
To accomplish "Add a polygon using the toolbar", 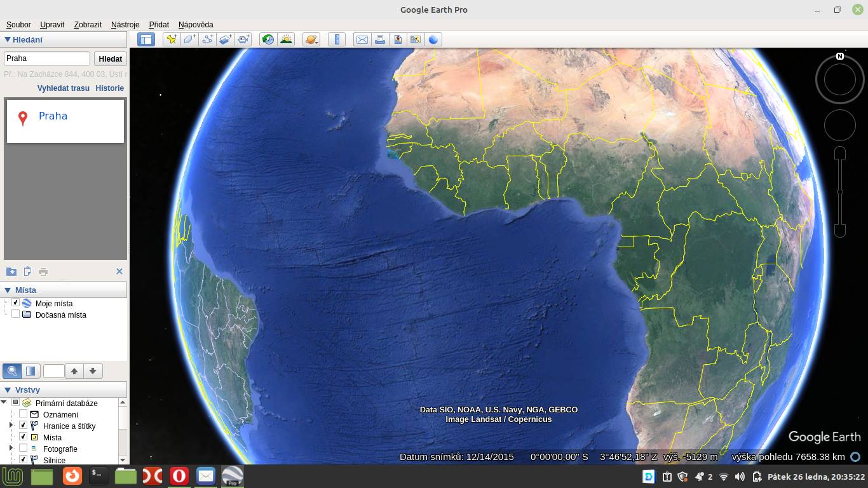I will 189,39.
